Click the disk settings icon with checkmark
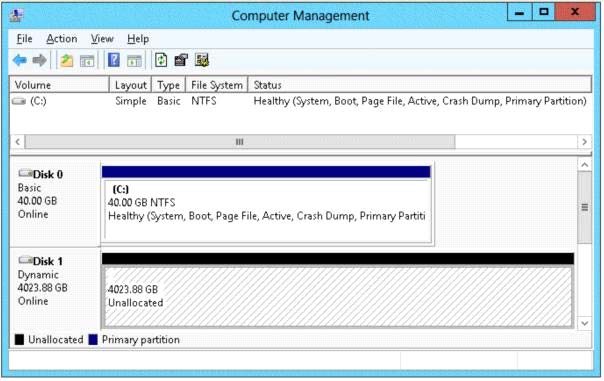 201,60
